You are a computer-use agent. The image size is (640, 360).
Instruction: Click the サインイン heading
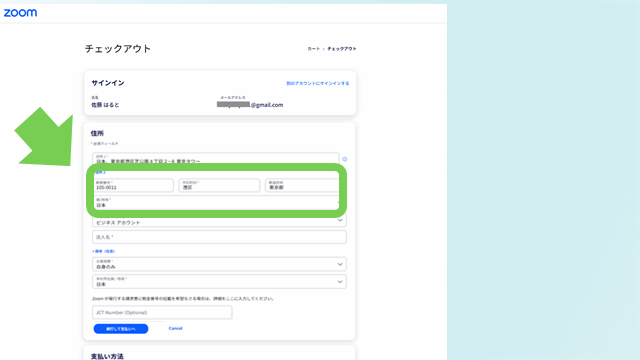108,83
